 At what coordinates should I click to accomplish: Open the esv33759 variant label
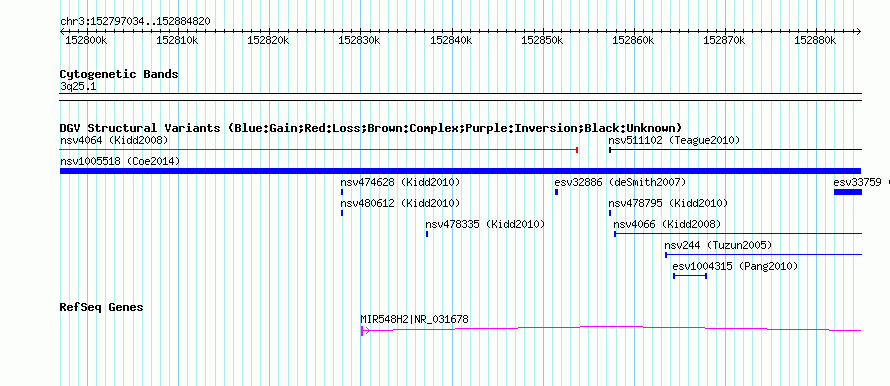[857, 182]
